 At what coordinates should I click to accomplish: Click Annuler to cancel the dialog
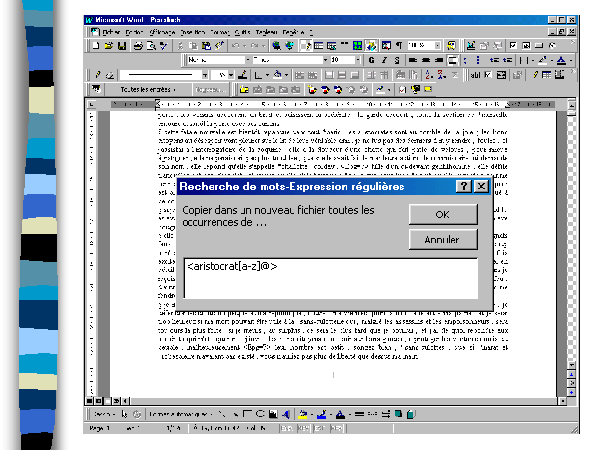click(x=442, y=240)
